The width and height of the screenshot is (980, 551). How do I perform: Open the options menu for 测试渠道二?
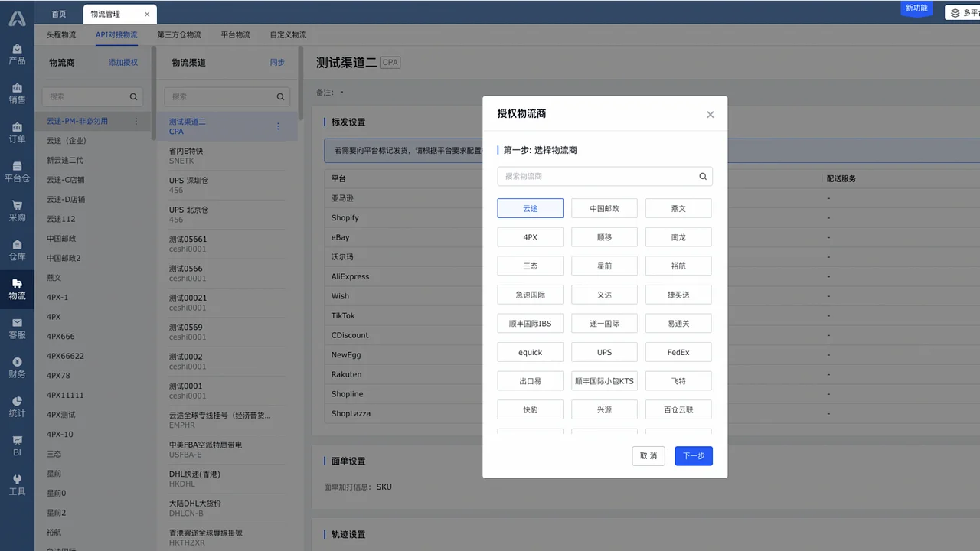[277, 126]
